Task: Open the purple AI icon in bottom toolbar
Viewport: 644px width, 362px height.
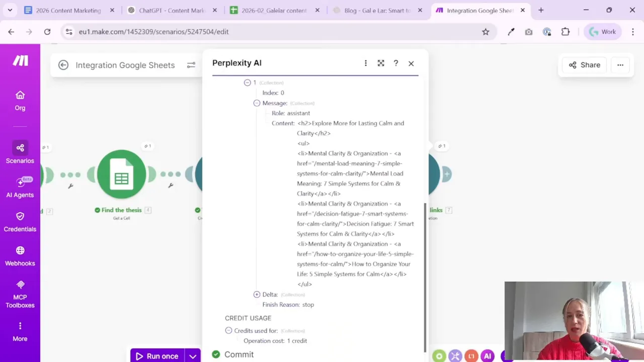Action: [x=487, y=356]
